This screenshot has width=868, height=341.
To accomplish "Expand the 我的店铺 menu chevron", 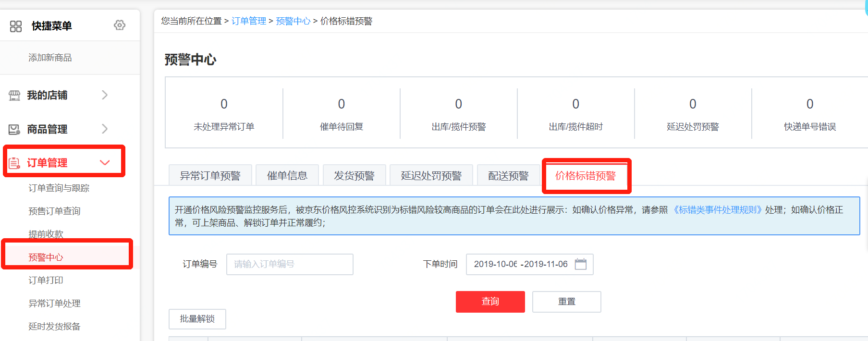I will click(x=105, y=95).
